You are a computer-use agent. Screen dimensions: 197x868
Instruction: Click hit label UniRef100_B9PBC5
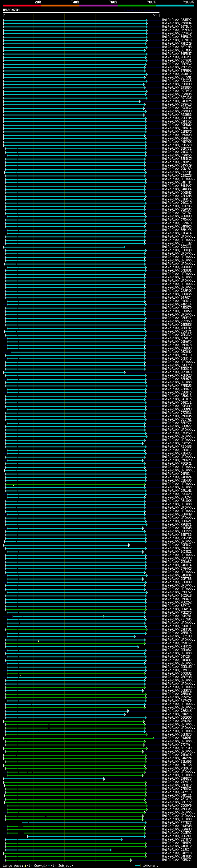(177, 778)
